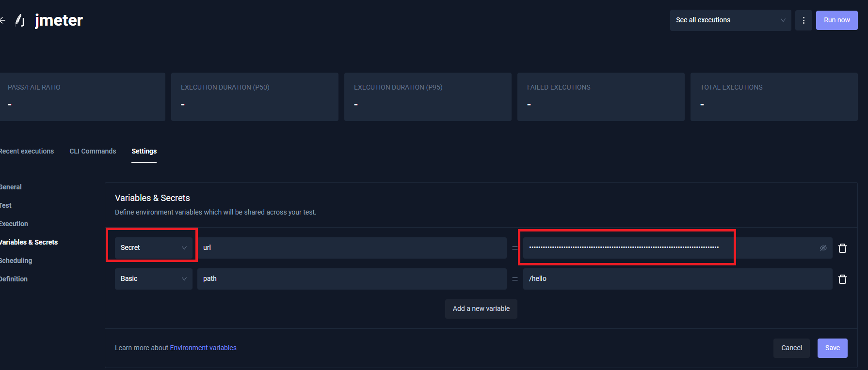Expand the See all executions dropdown
The width and height of the screenshot is (868, 370).
tap(730, 20)
